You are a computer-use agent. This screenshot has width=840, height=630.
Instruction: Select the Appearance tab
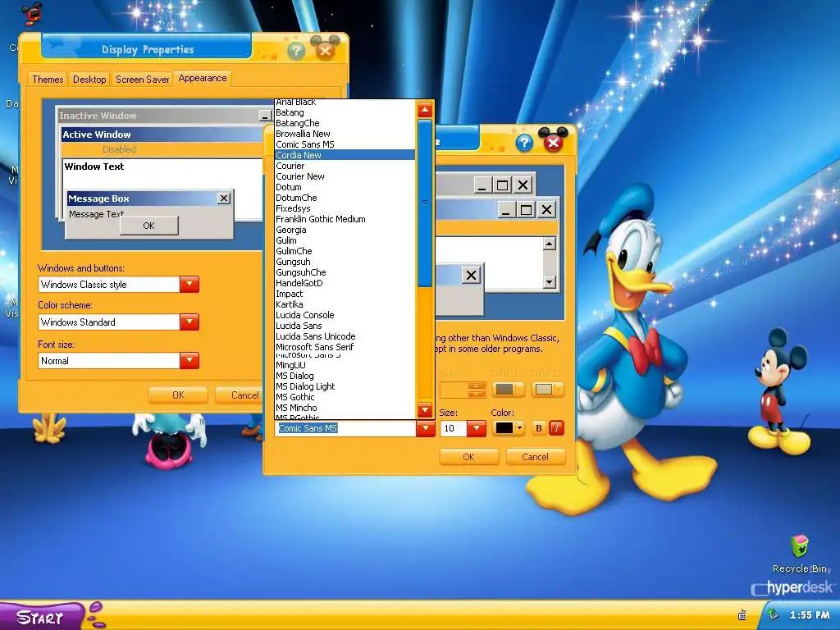[203, 78]
